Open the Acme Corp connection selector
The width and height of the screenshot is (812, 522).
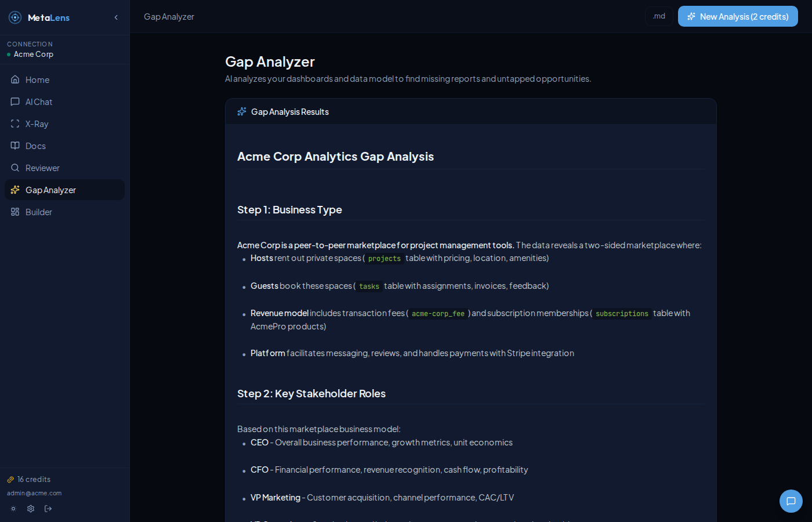34,54
